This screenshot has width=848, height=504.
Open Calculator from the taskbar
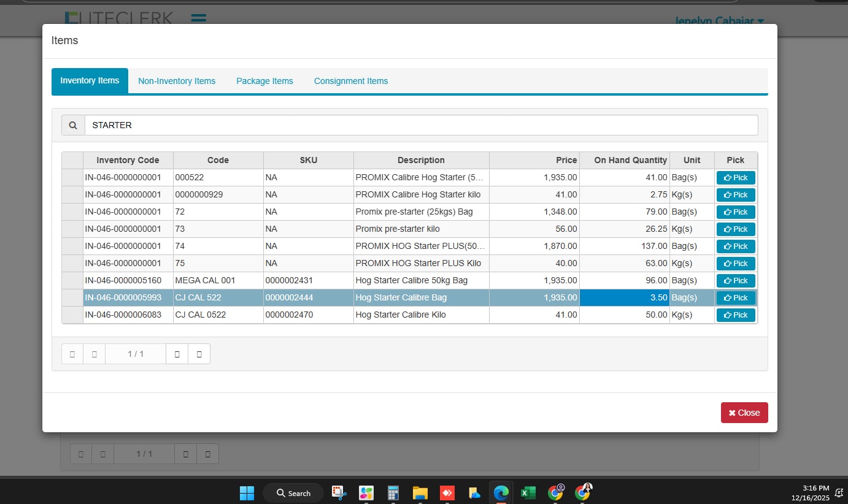(393, 492)
